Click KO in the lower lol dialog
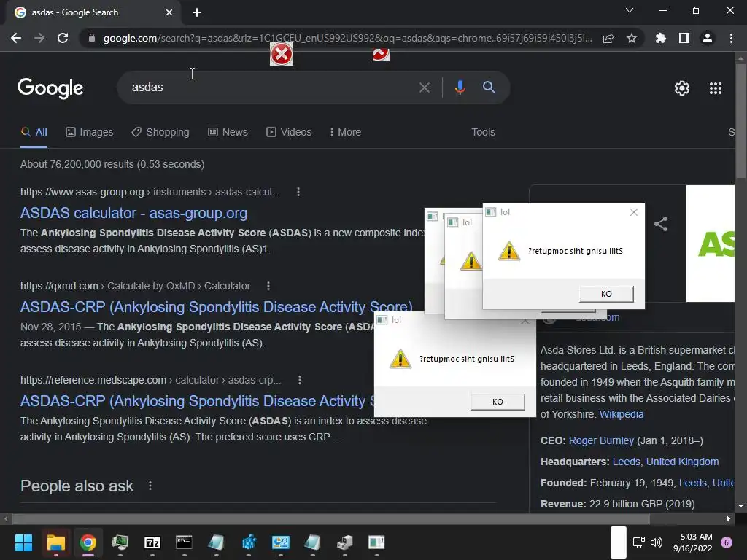This screenshot has width=747, height=560. pos(498,402)
